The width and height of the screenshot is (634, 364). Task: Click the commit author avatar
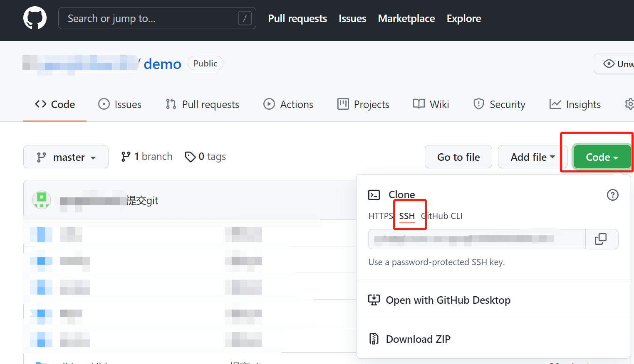42,200
